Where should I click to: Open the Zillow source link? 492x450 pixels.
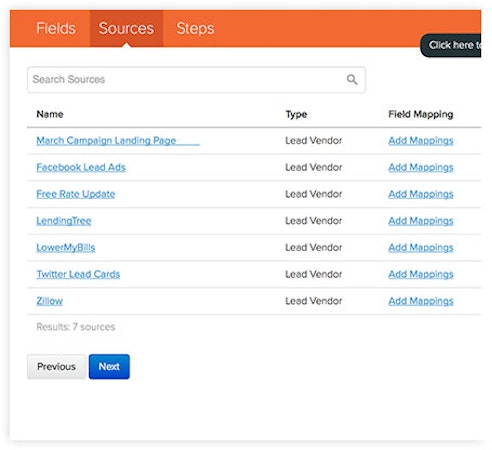coord(49,301)
